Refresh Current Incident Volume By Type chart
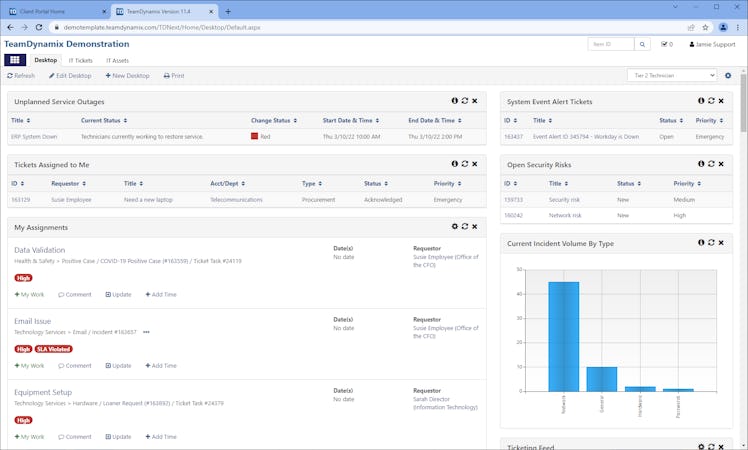 711,242
